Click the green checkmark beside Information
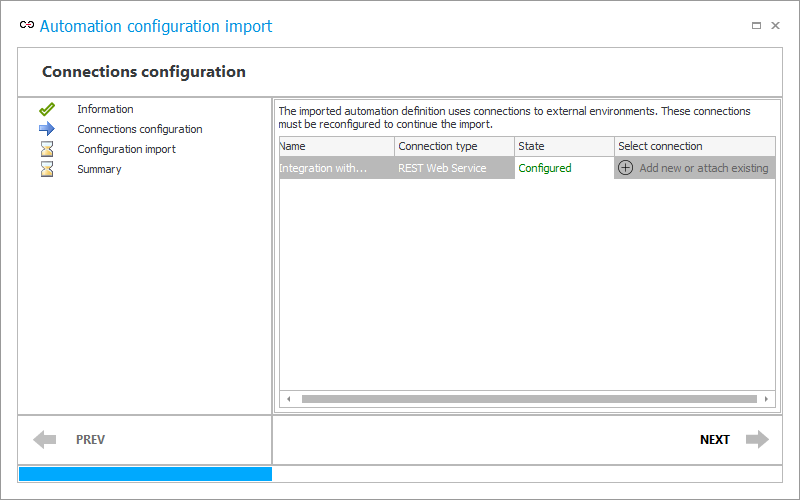The height and width of the screenshot is (500, 800). point(47,109)
